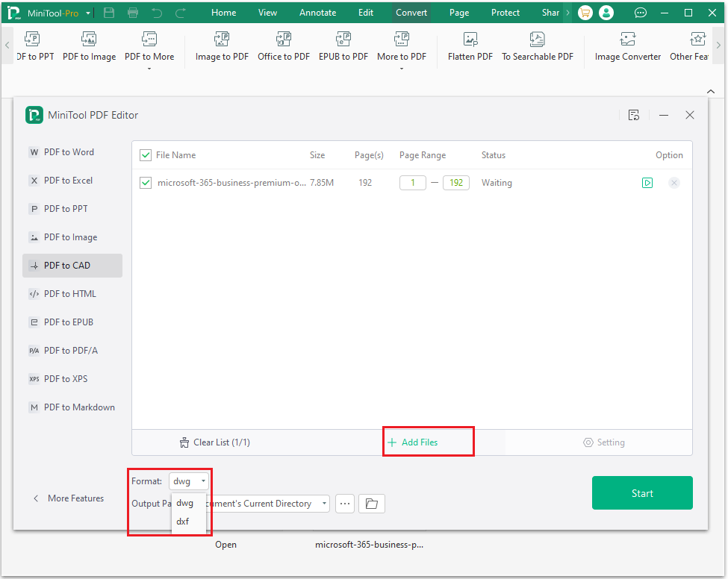Select PDF to Image in sidebar
Image resolution: width=728 pixels, height=579 pixels.
point(72,237)
